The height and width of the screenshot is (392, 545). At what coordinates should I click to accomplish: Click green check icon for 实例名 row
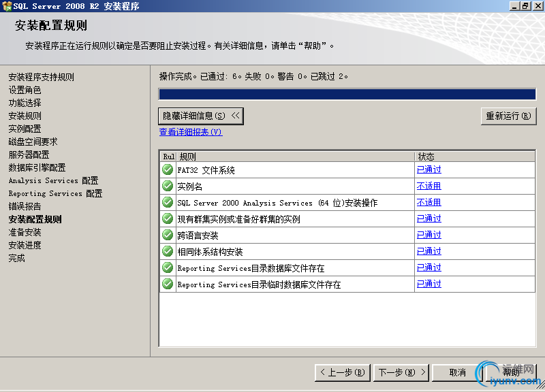pos(168,186)
